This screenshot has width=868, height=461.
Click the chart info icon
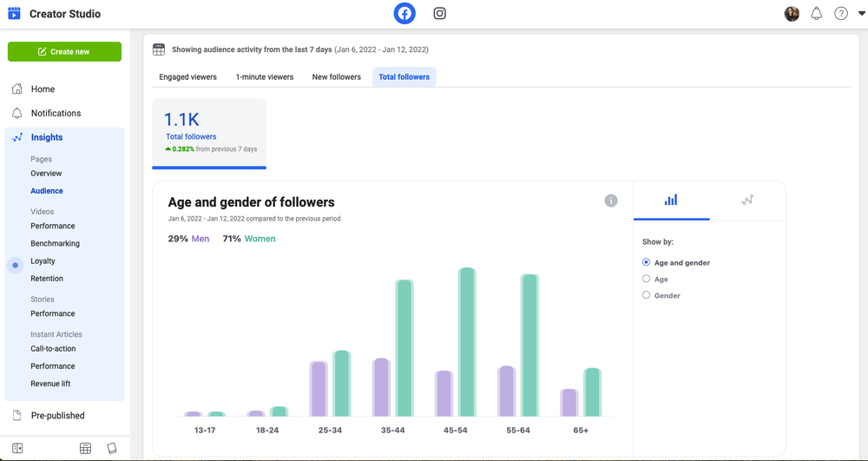click(610, 201)
